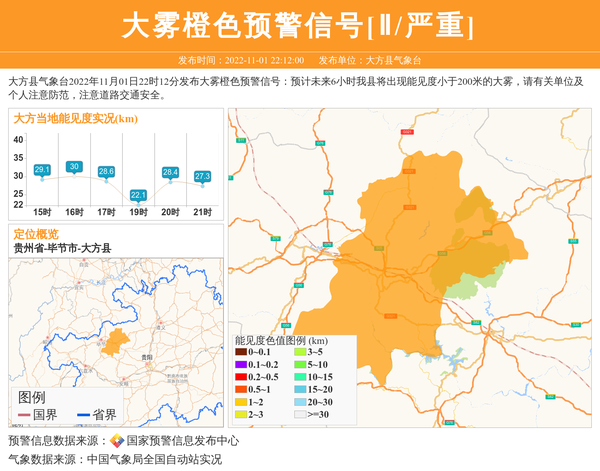The image size is (600, 471).
Task: Select the 15~20 sky blue legend swatch
Action: tap(300, 390)
